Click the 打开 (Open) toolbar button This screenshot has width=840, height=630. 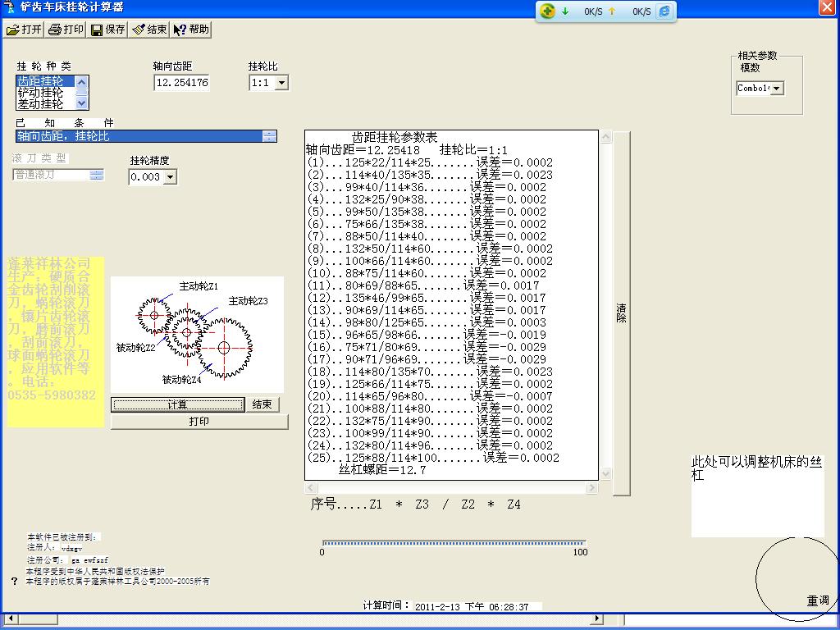tap(24, 29)
